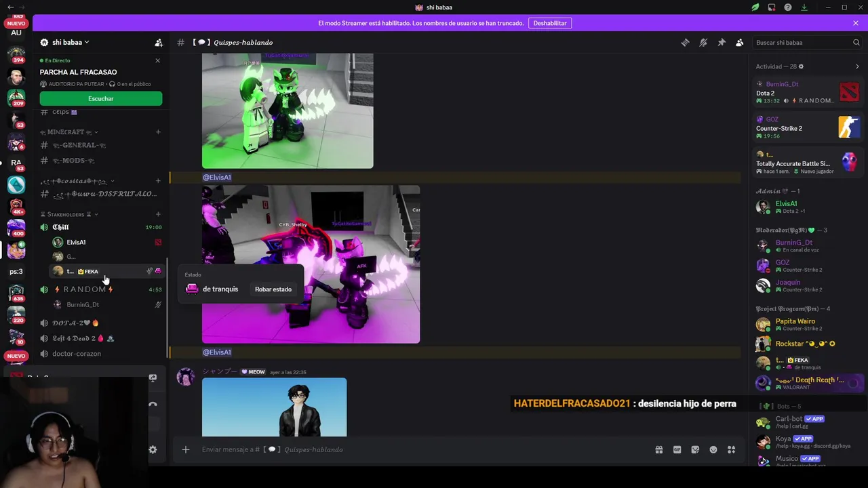
Task: Open the GIF picker
Action: [x=677, y=449]
